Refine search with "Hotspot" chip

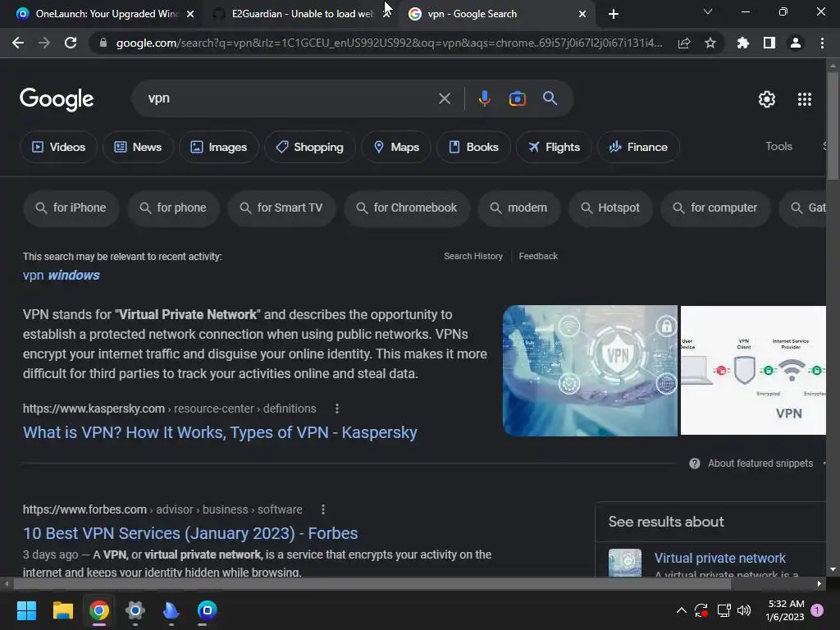tap(610, 208)
